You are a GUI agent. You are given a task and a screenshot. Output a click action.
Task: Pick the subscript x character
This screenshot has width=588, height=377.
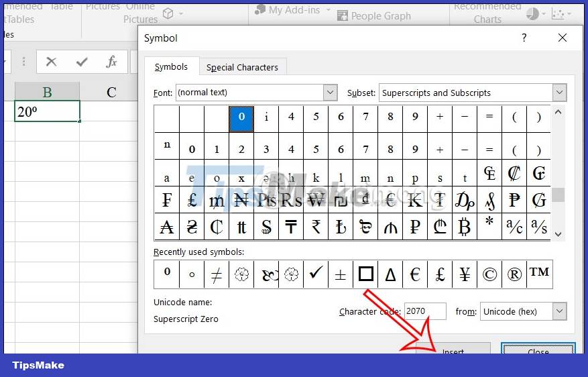[x=241, y=173]
